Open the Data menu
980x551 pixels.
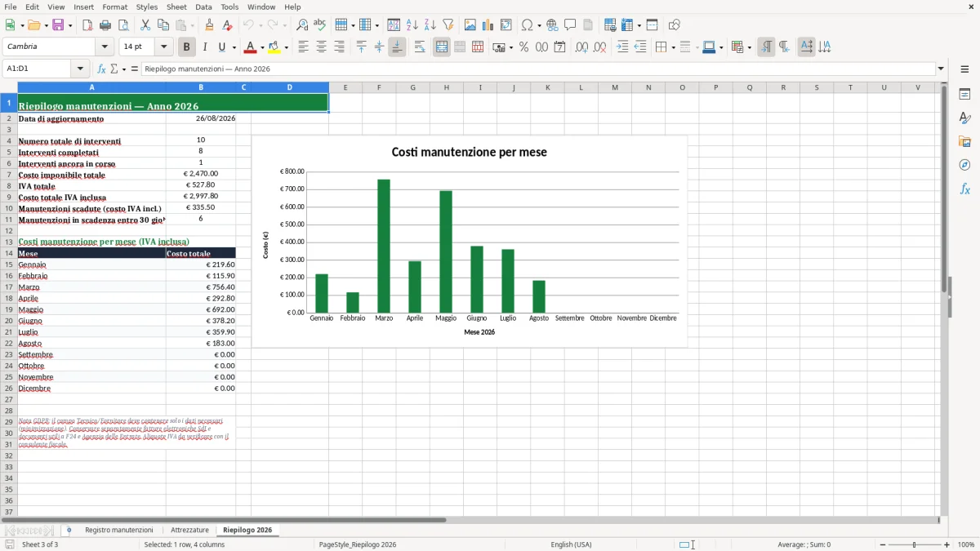click(203, 7)
